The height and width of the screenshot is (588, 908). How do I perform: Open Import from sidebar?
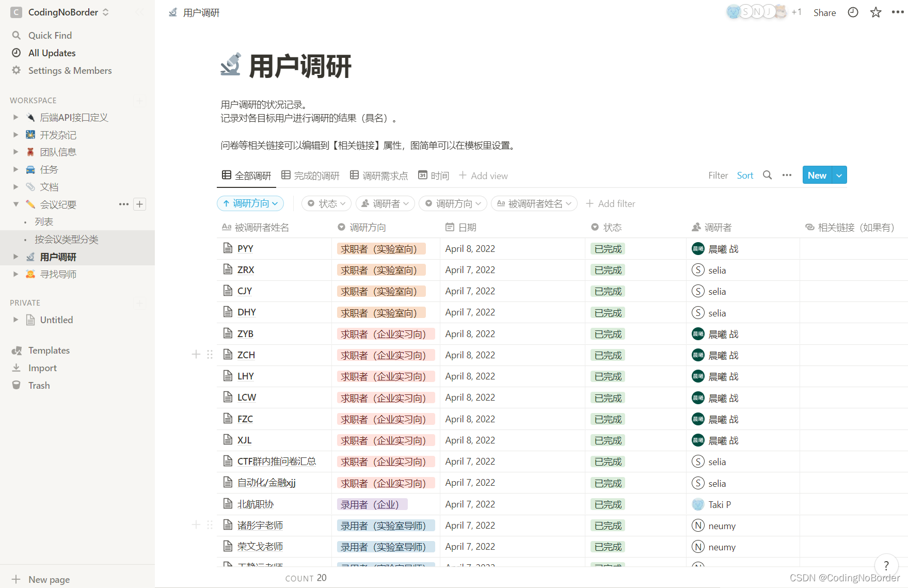[42, 368]
